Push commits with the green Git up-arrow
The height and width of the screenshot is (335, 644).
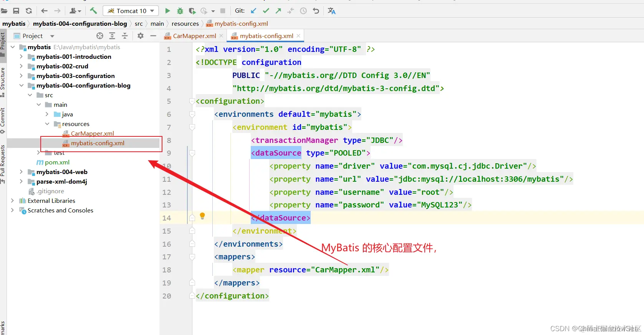278,11
